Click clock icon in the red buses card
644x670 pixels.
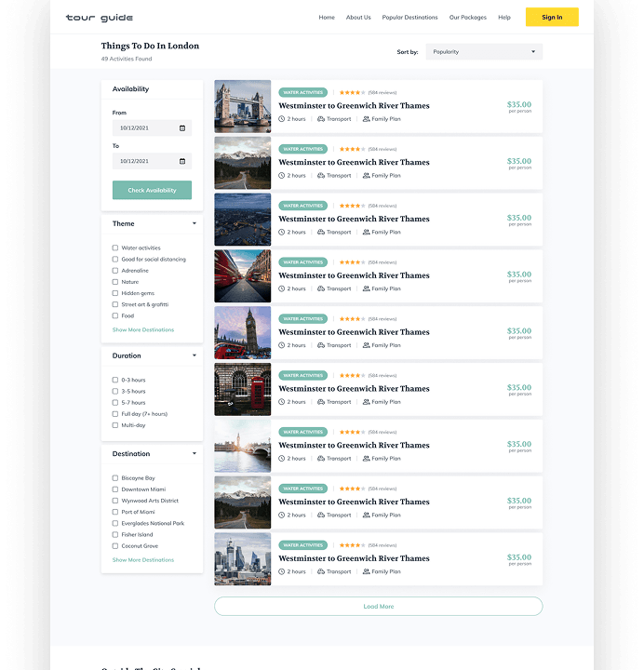(282, 288)
